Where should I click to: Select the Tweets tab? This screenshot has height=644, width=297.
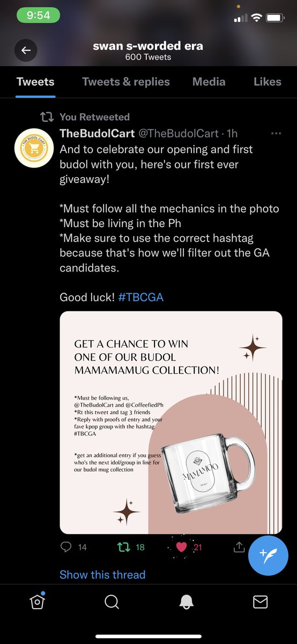tap(35, 82)
